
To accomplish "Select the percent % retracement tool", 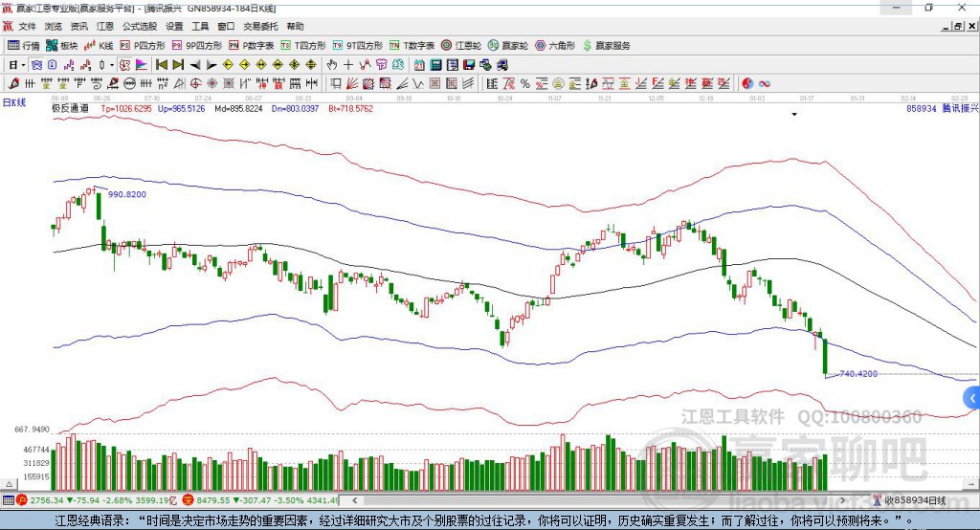I will pos(525,84).
